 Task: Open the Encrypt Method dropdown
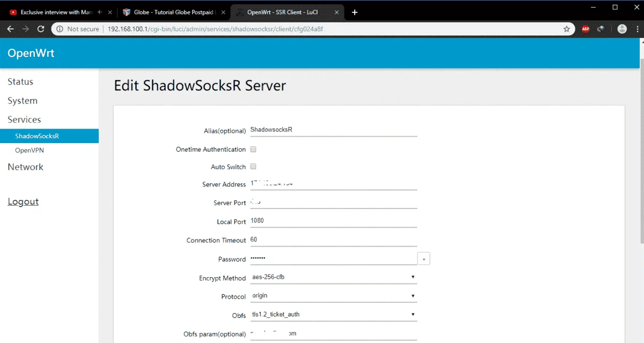coord(334,277)
